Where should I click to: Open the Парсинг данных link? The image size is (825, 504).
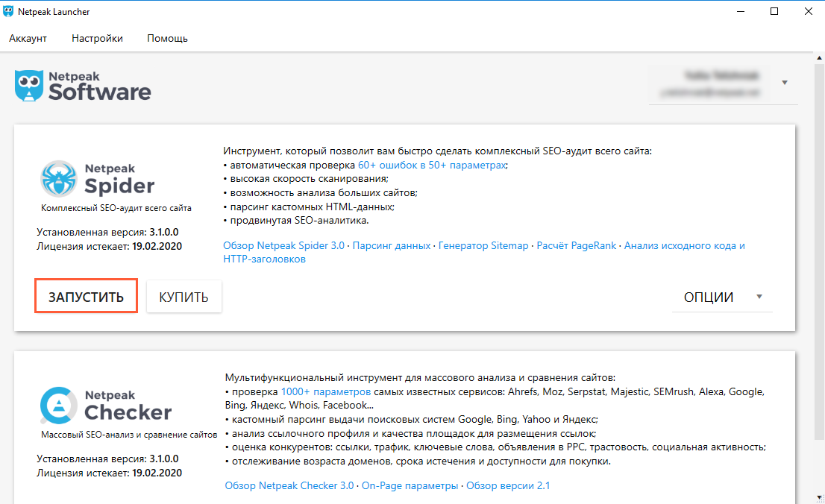point(392,246)
